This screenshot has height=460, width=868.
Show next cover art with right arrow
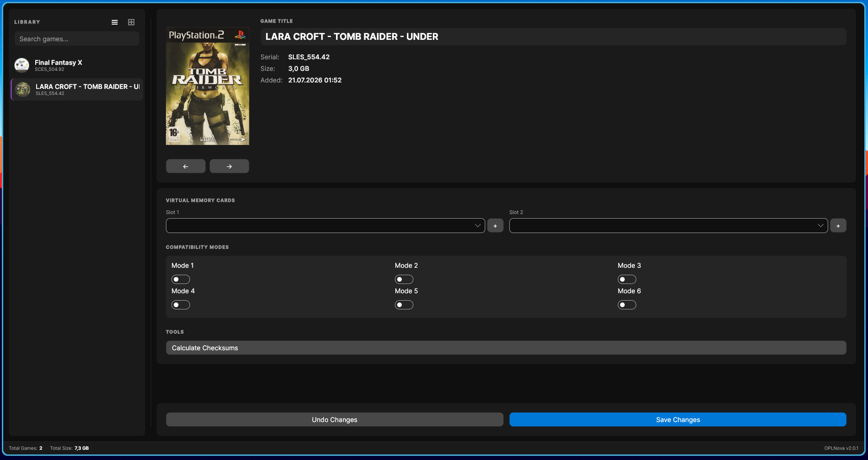229,166
